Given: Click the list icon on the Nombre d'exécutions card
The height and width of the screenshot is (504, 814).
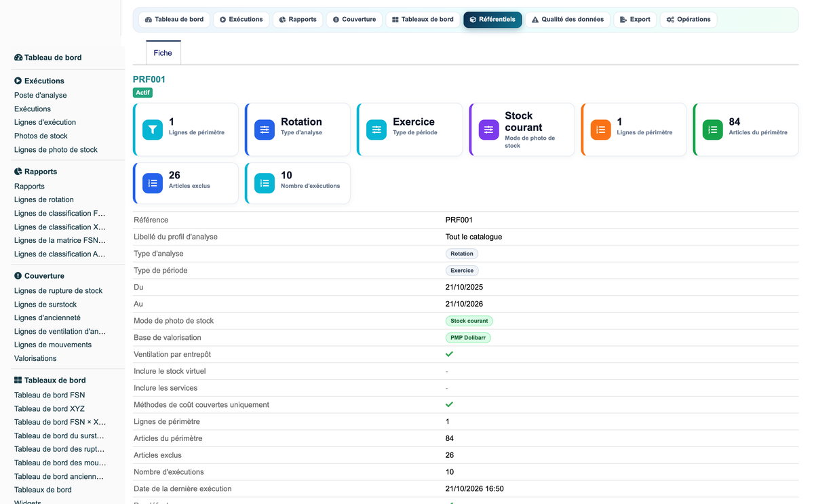Looking at the screenshot, I should tap(265, 183).
